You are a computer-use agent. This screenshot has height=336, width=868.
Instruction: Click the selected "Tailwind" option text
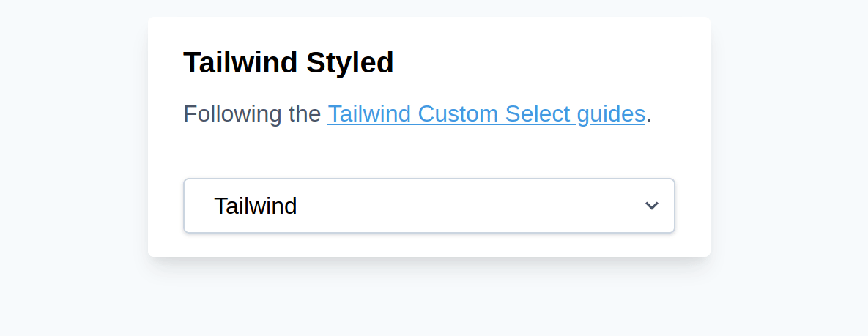[255, 206]
